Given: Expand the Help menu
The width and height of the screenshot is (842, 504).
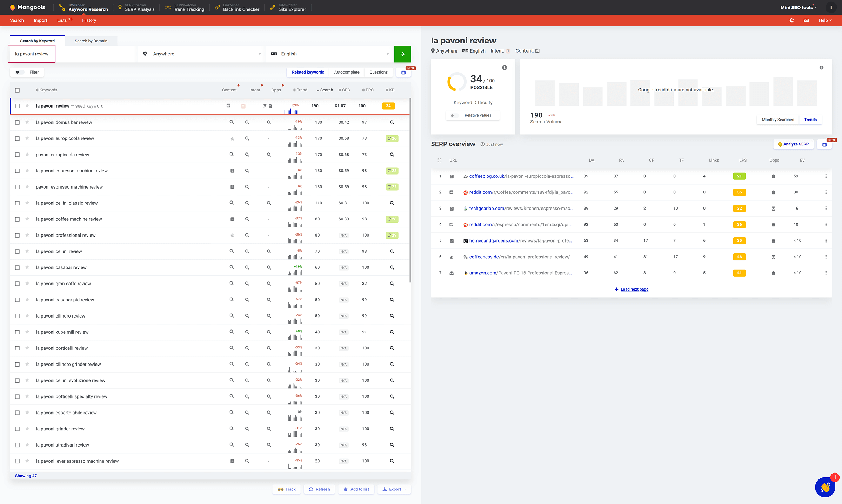Looking at the screenshot, I should [x=825, y=20].
